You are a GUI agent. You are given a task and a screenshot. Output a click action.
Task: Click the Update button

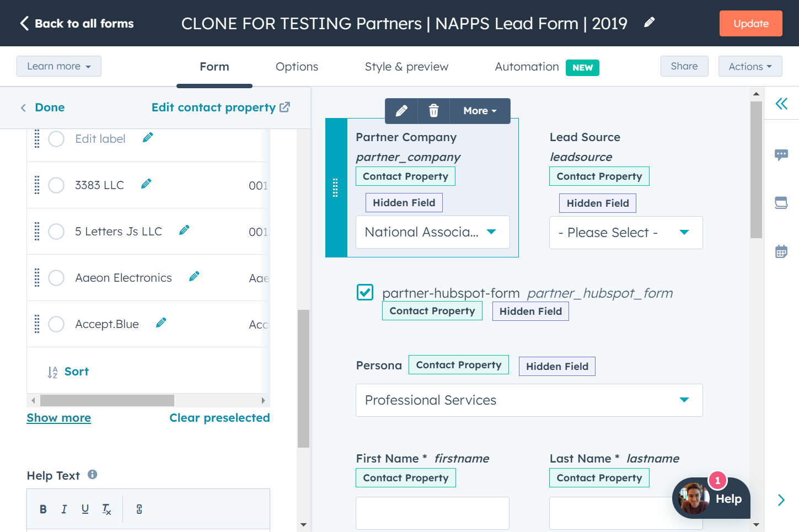[x=751, y=24]
